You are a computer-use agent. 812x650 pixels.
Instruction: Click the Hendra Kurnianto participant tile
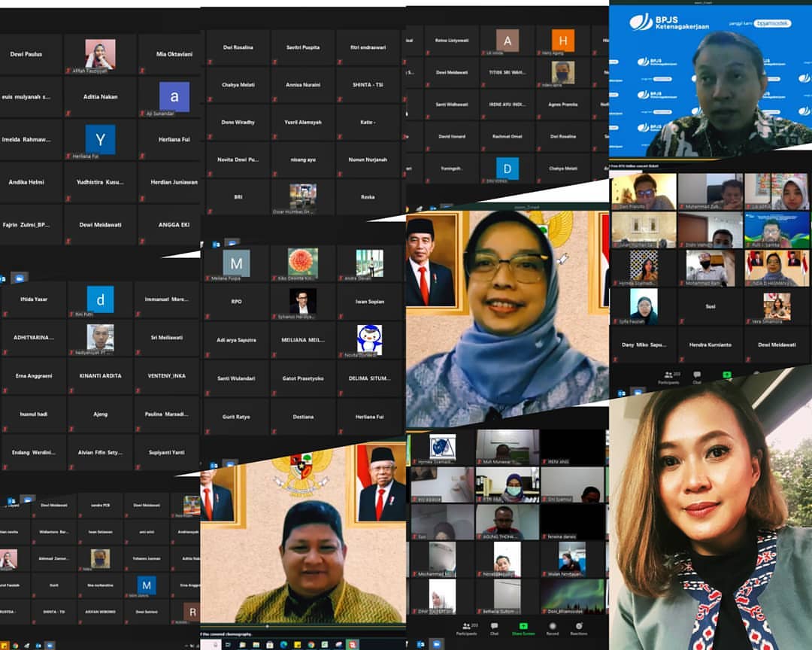(710, 345)
